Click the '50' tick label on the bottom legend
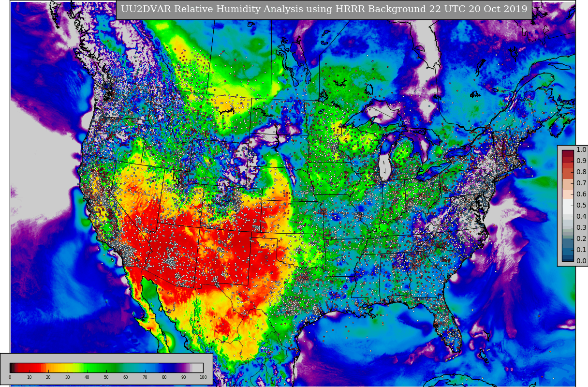This screenshot has height=387, width=588. (106, 377)
